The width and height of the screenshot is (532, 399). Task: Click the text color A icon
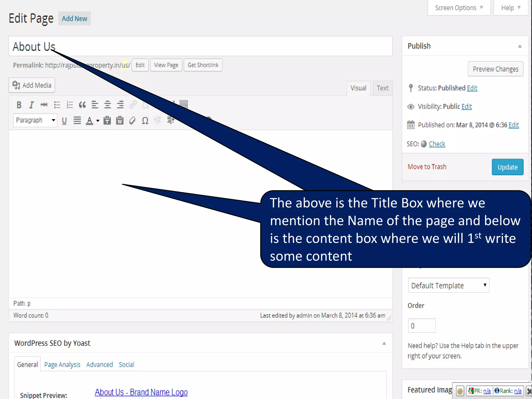pyautogui.click(x=89, y=121)
